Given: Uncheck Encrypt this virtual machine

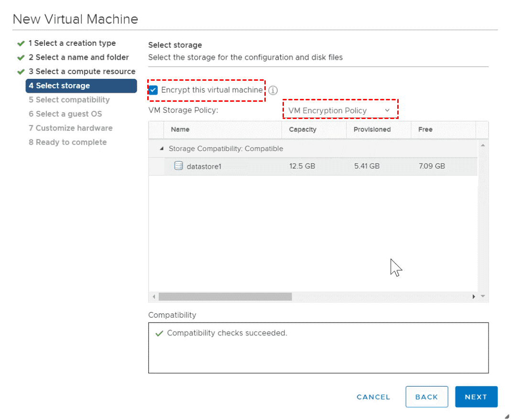Looking at the screenshot, I should click(x=153, y=90).
